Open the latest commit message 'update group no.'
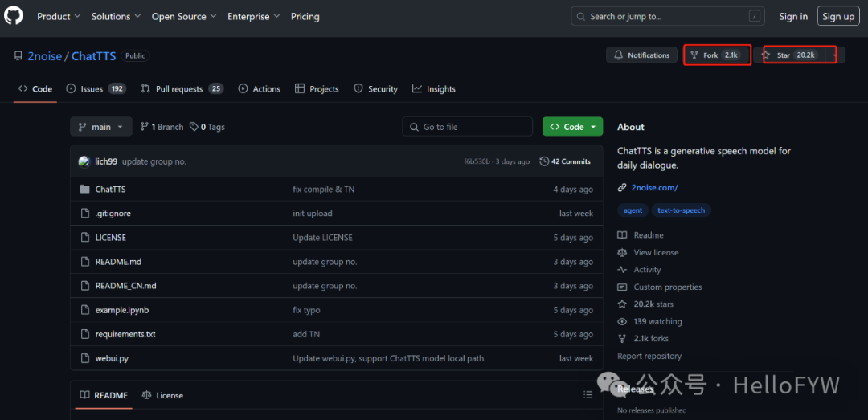 coord(154,161)
